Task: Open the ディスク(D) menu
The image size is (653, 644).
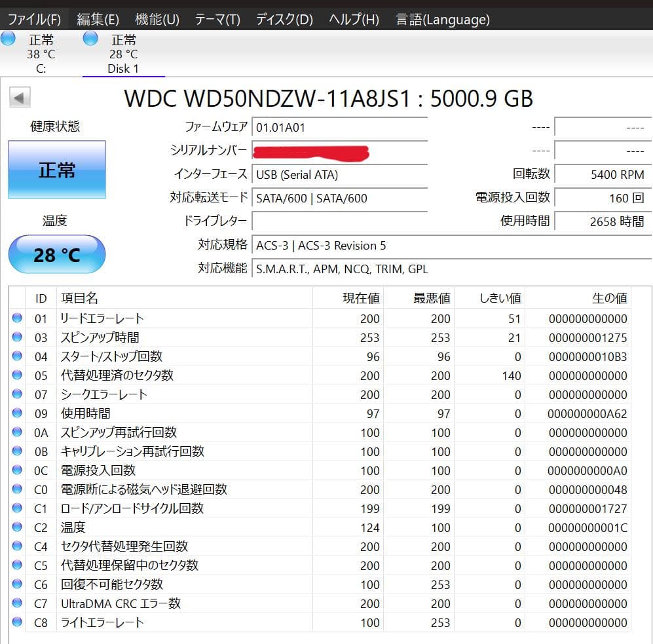Action: [x=284, y=20]
